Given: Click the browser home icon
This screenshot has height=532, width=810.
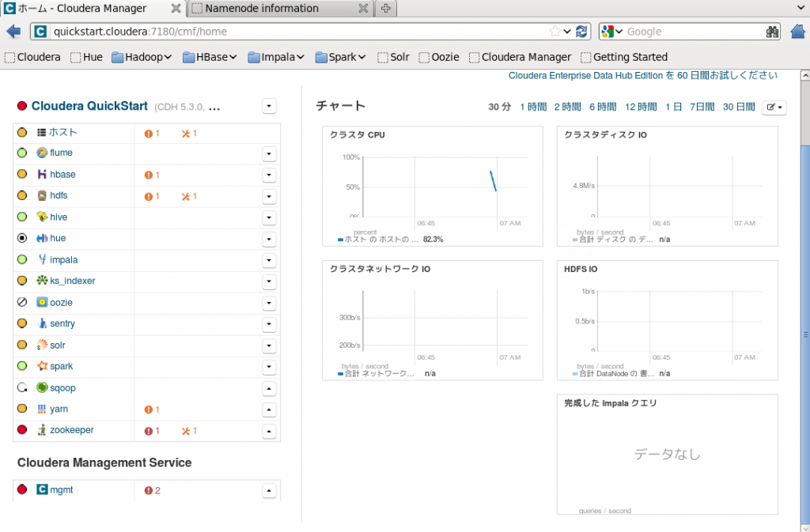Looking at the screenshot, I should [x=798, y=32].
